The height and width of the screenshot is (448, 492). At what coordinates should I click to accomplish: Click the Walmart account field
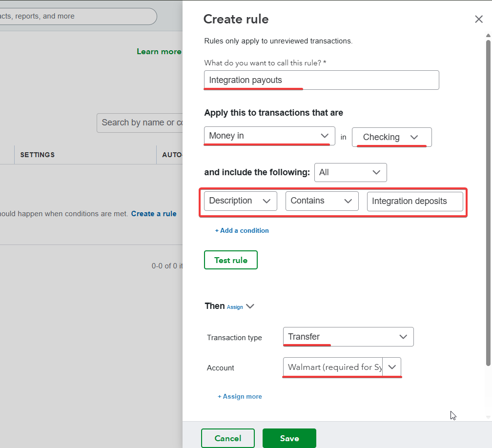point(334,367)
